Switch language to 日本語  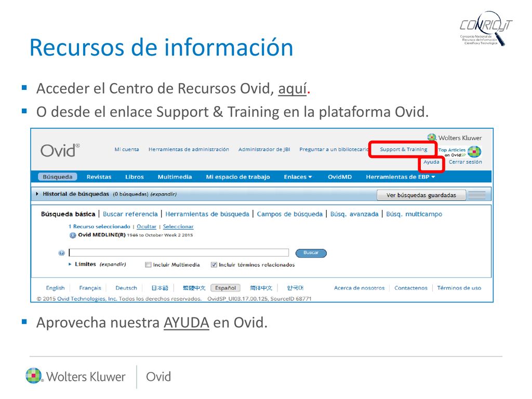click(x=160, y=288)
